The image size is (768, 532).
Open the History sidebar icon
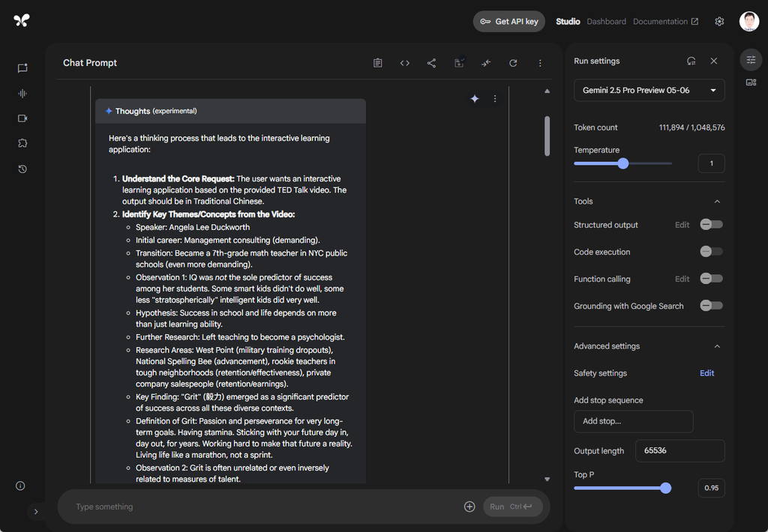tap(22, 169)
